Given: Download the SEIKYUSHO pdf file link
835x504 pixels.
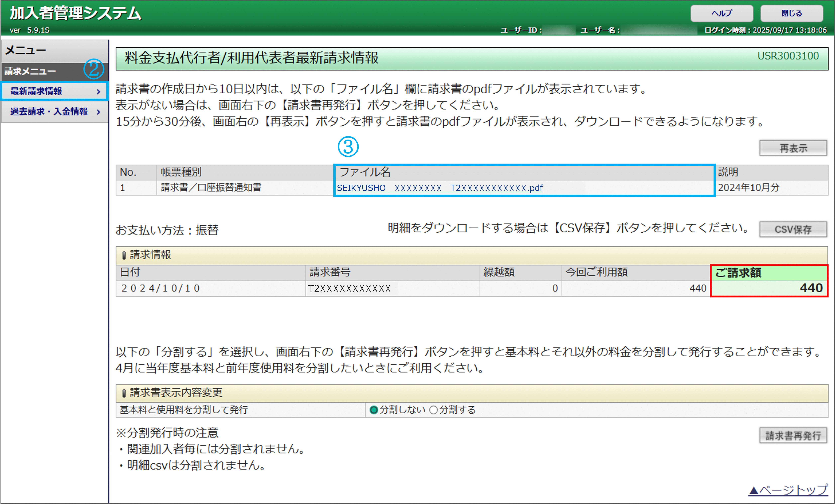Looking at the screenshot, I should [x=440, y=188].
